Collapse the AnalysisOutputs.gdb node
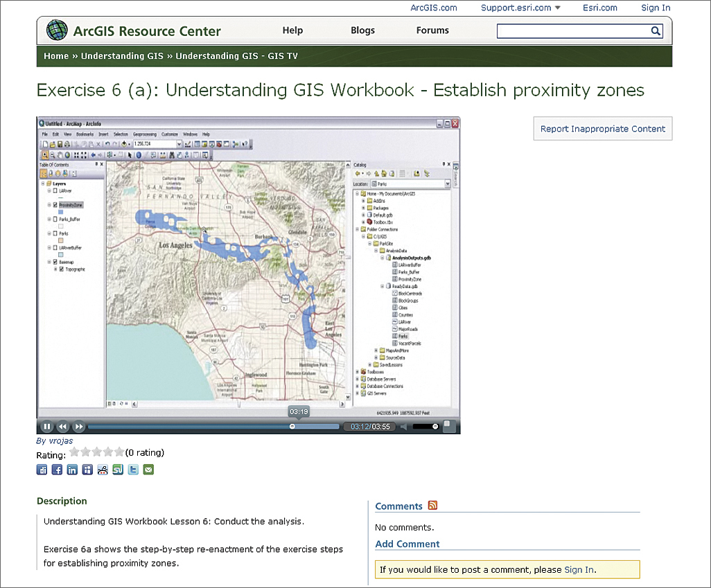Viewport: 711px width, 588px height. pyautogui.click(x=383, y=258)
